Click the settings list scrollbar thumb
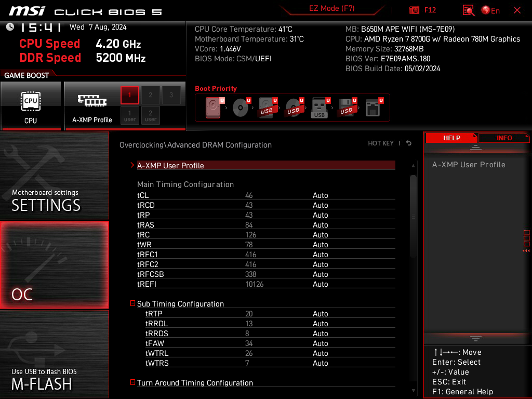 pos(413,216)
